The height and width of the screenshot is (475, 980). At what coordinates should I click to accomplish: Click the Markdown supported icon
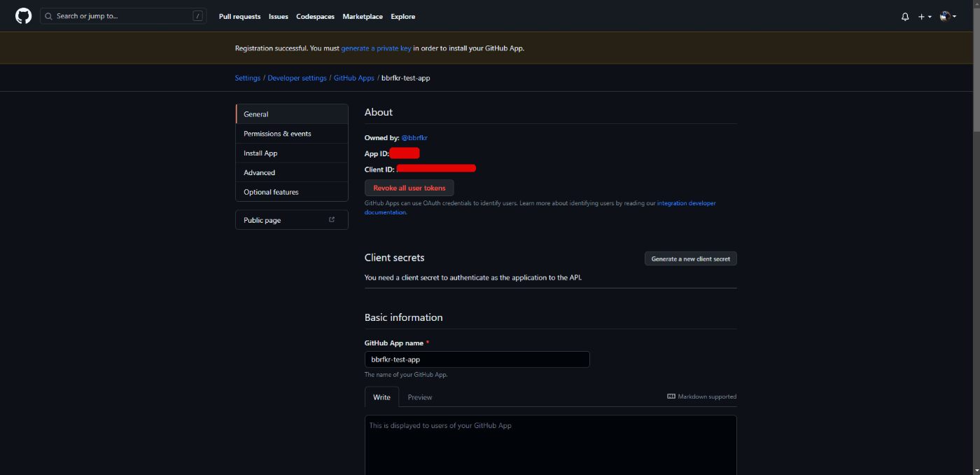(671, 397)
